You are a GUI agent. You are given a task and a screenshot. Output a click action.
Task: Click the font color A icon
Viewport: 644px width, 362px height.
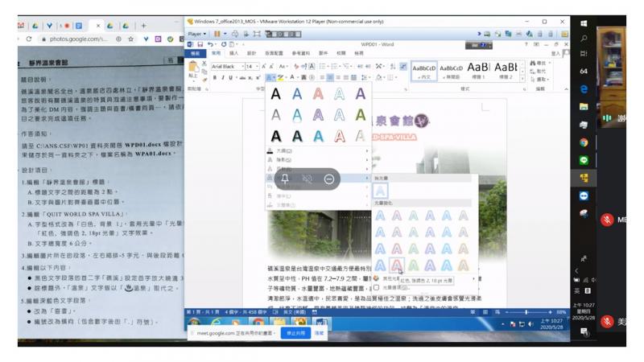coord(292,77)
